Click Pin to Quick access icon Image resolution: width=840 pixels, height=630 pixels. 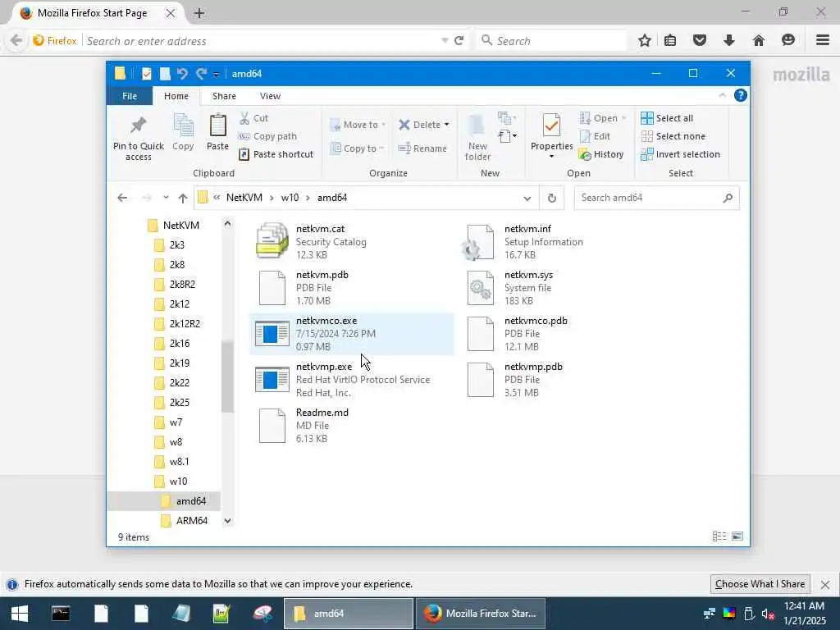pos(138,126)
